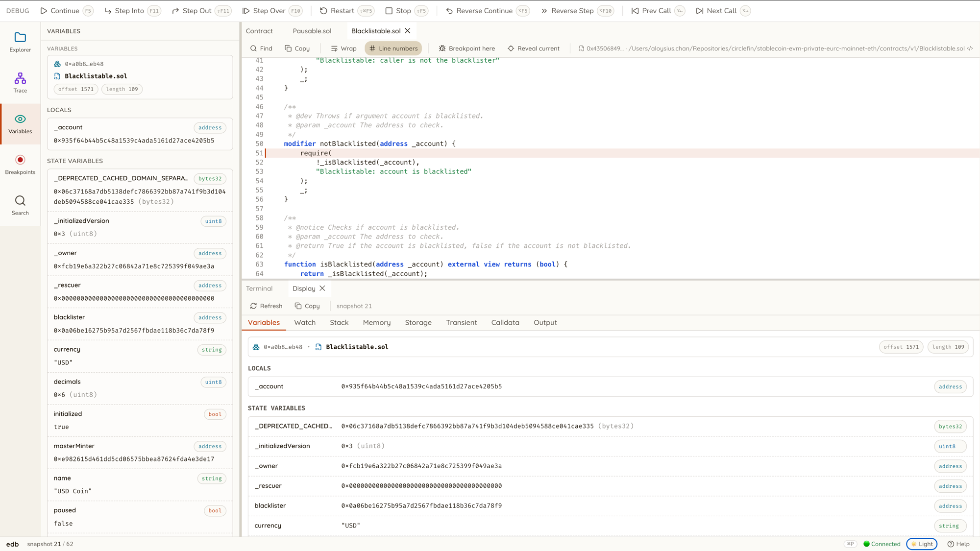980x551 pixels.
Task: Open the Output tab
Action: [545, 323]
